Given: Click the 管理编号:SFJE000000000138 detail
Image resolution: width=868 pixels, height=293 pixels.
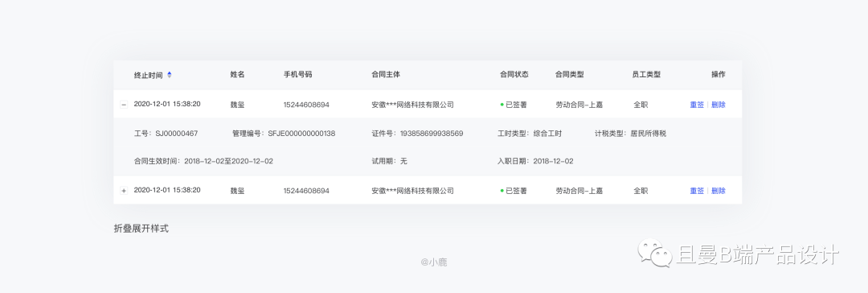Looking at the screenshot, I should [x=284, y=134].
